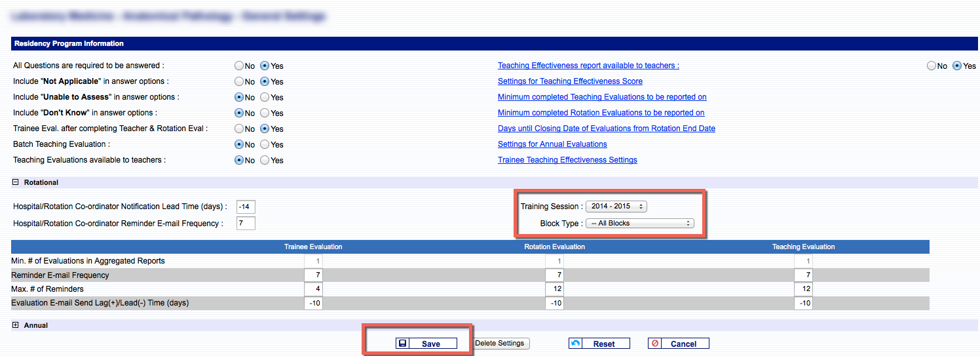Image resolution: width=980 pixels, height=356 pixels.
Task: Select Yes for Batch Teaching Evaluation
Action: coord(265,145)
